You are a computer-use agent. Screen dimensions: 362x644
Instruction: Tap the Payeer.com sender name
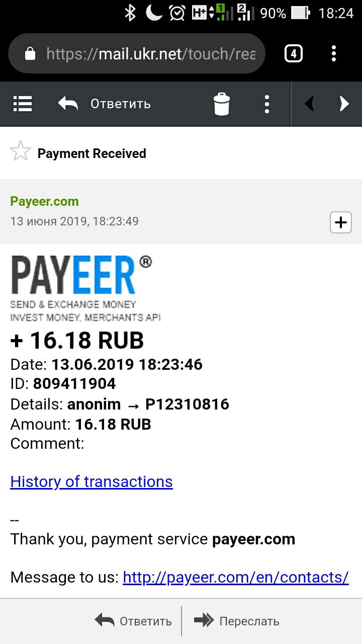(x=44, y=201)
